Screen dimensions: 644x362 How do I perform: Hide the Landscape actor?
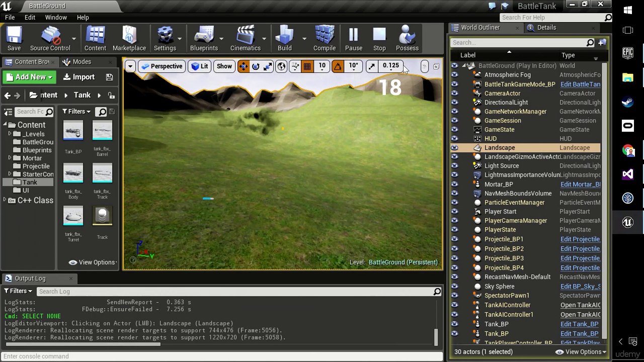(x=455, y=148)
